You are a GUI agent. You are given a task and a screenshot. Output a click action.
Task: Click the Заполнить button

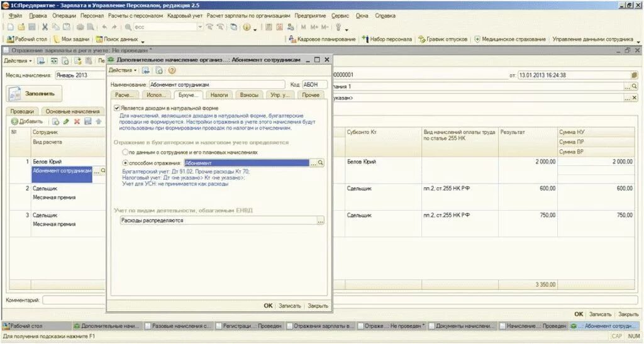pos(34,94)
